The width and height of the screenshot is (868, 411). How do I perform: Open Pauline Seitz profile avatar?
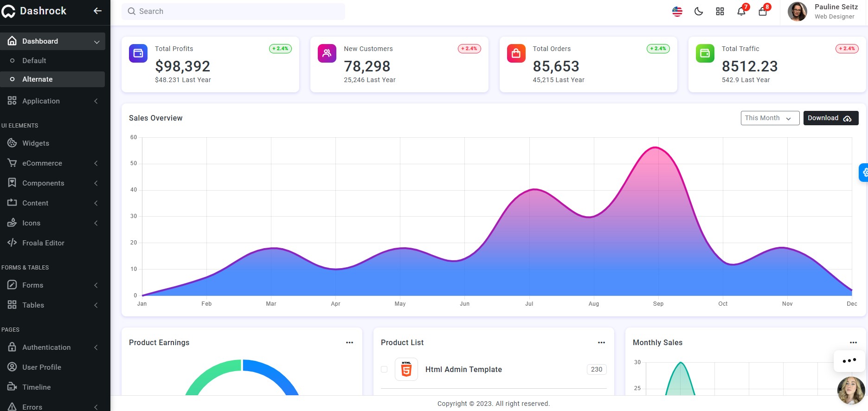click(797, 12)
